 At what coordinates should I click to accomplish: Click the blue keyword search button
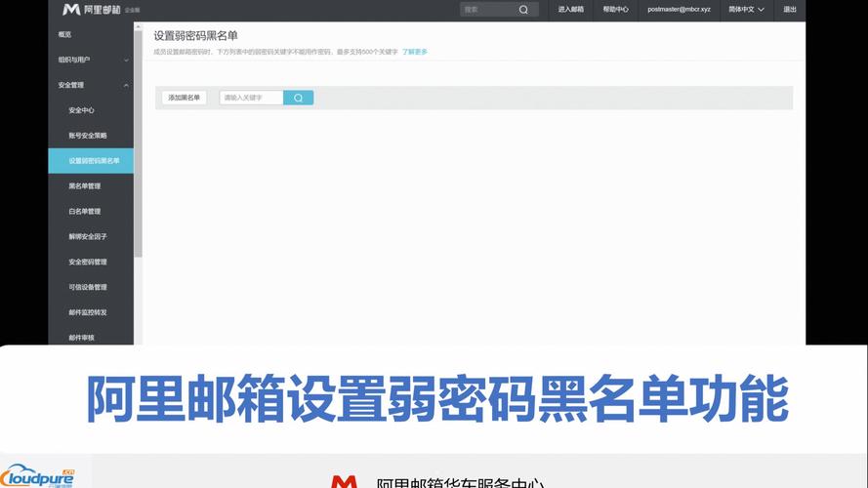[298, 98]
